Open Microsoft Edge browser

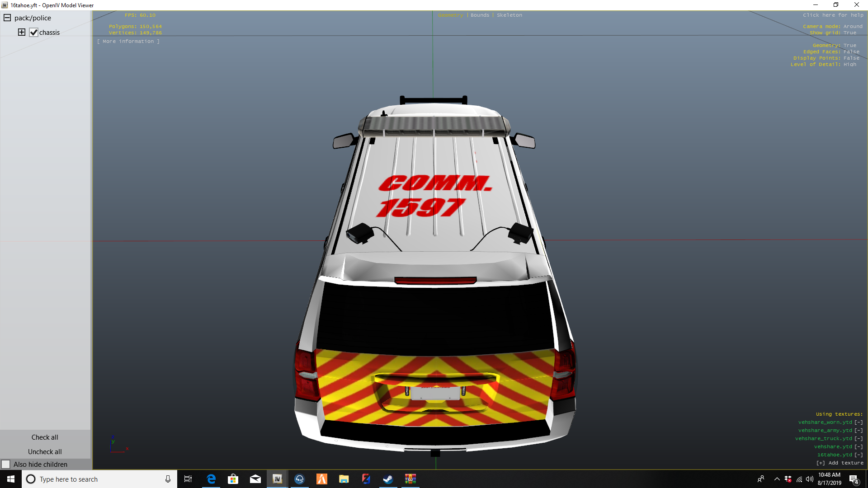pyautogui.click(x=211, y=479)
